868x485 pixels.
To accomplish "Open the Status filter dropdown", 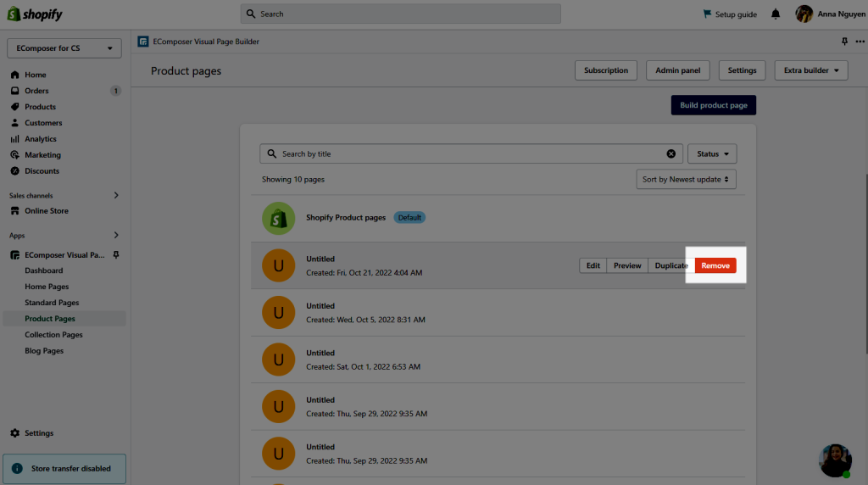I will pos(712,154).
